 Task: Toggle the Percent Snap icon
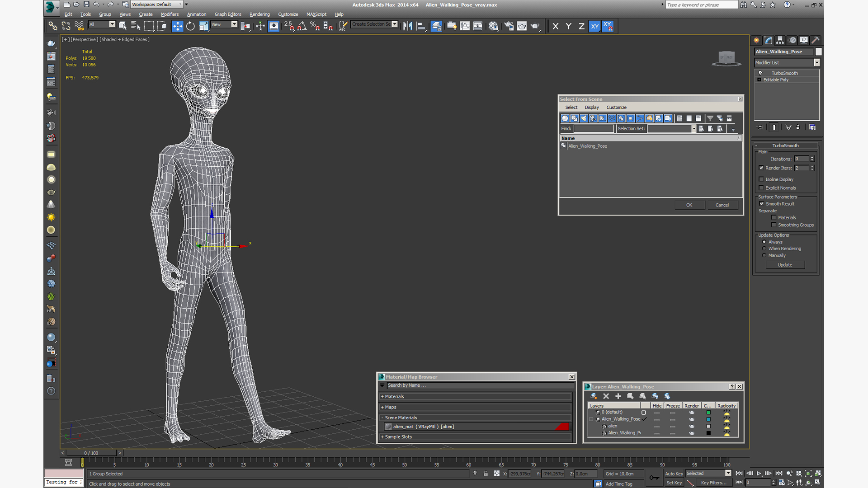pyautogui.click(x=315, y=26)
